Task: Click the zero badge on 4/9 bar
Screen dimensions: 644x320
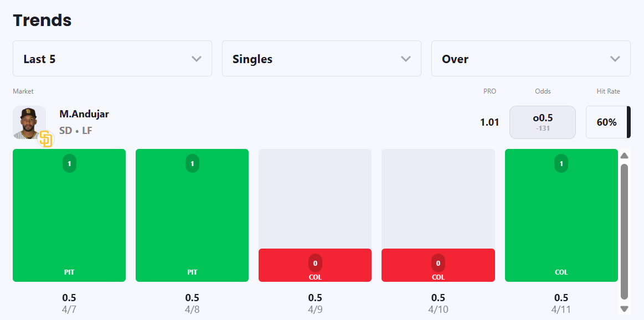Action: click(x=315, y=263)
